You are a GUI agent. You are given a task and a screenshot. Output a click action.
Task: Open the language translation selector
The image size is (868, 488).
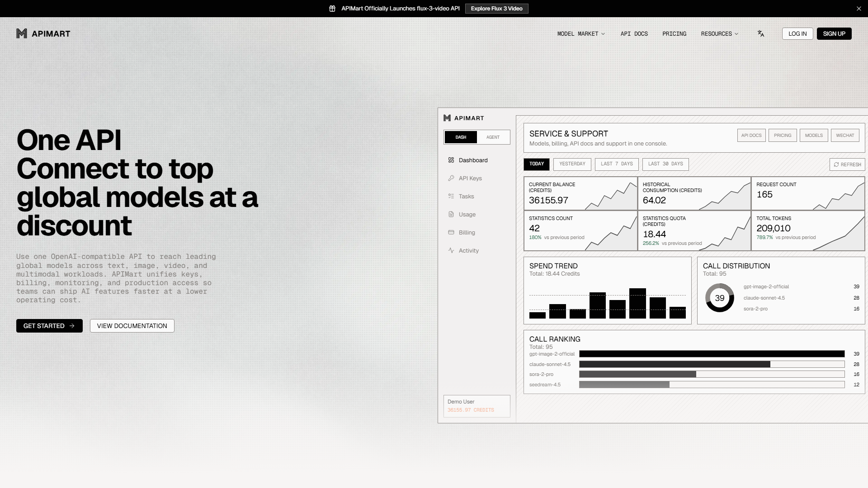point(761,33)
